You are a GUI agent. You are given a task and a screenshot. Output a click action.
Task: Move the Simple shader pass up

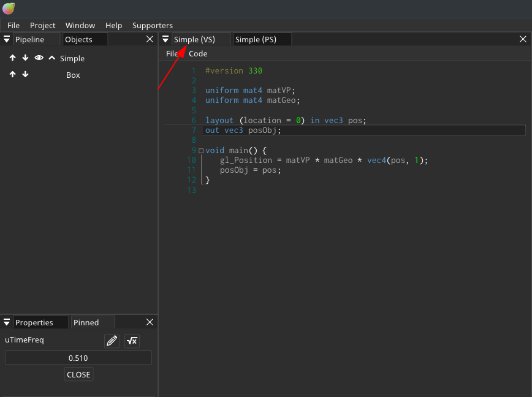tap(12, 58)
